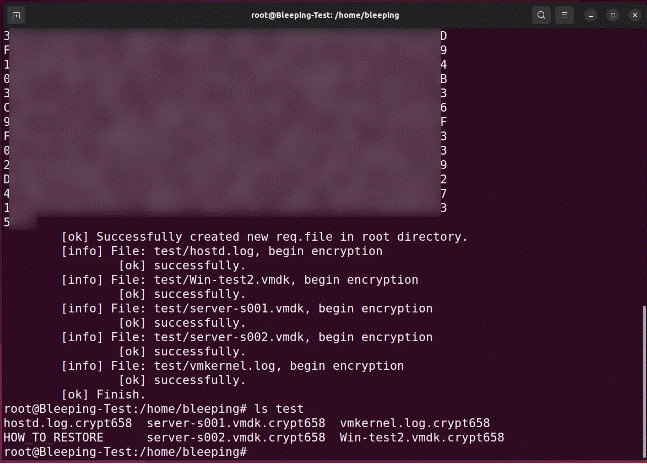Open a new terminal tab icon
The height and width of the screenshot is (464, 647).
point(16,15)
